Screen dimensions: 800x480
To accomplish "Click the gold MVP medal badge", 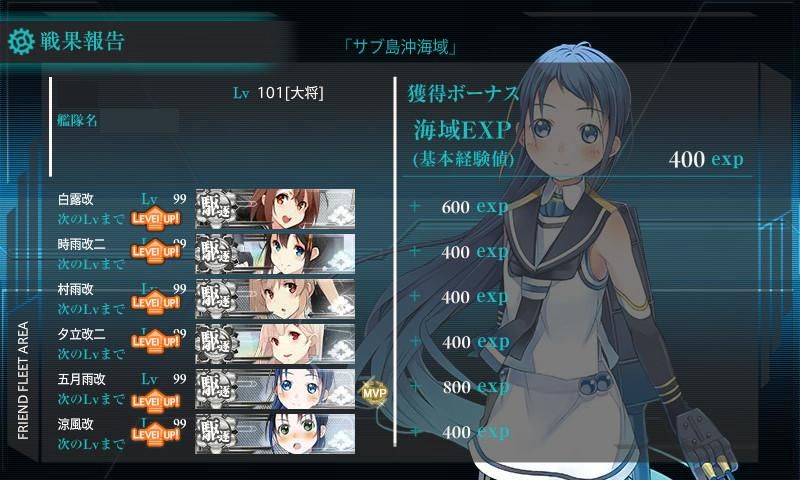I will (x=374, y=393).
